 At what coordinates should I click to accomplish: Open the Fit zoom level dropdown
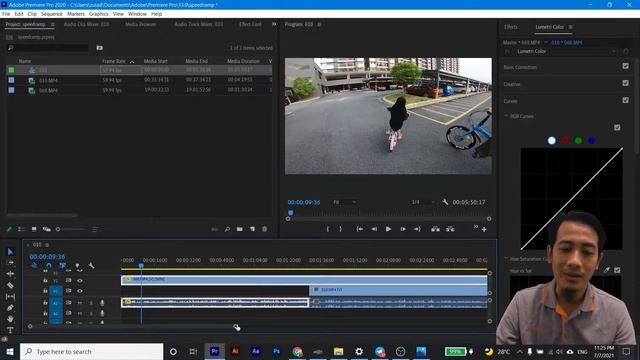(344, 202)
